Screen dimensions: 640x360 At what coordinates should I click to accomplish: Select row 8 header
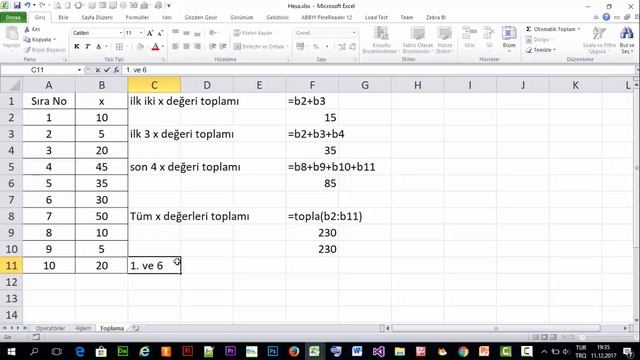pos(11,216)
